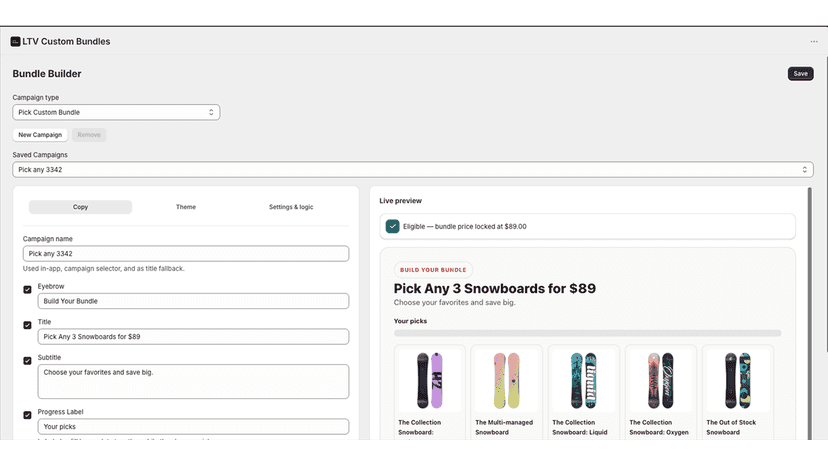The height and width of the screenshot is (466, 828).
Task: Click the Bundle Builder page heading
Action: (x=47, y=74)
